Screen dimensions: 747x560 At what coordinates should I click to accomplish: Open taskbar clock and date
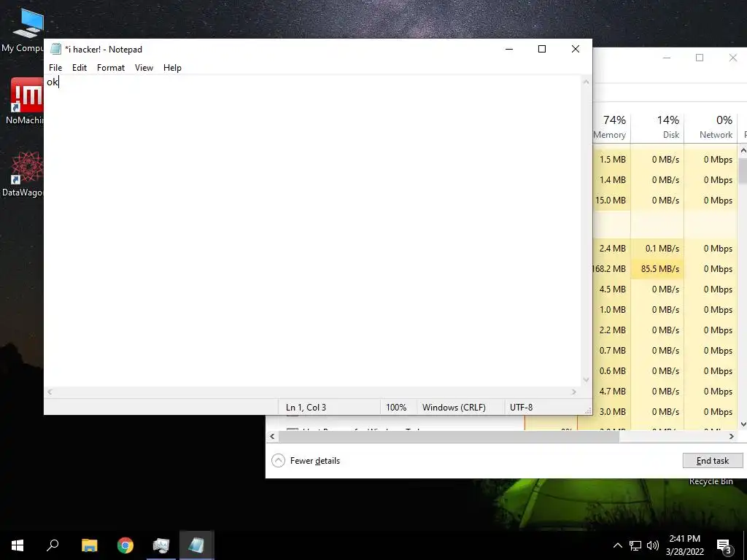pyautogui.click(x=684, y=545)
